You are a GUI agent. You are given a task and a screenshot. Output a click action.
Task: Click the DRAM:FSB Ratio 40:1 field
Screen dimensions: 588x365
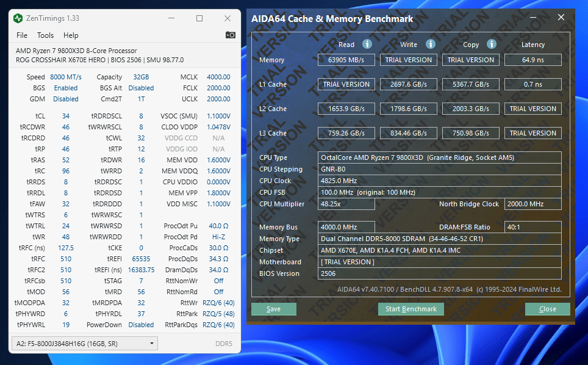click(x=533, y=227)
